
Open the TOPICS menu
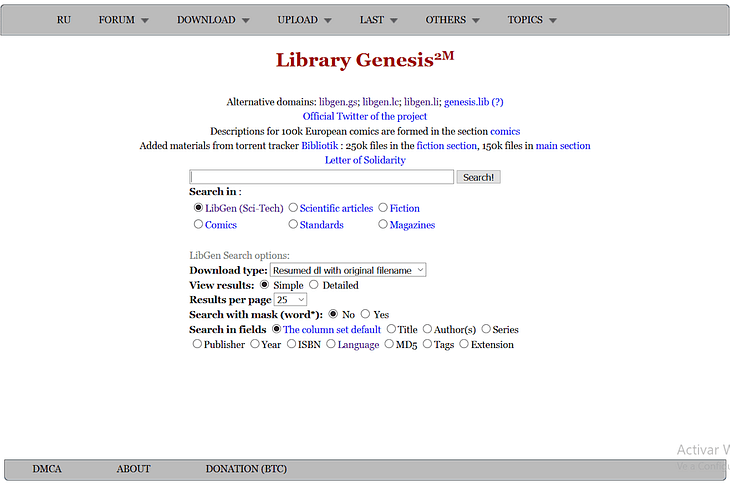(x=532, y=20)
